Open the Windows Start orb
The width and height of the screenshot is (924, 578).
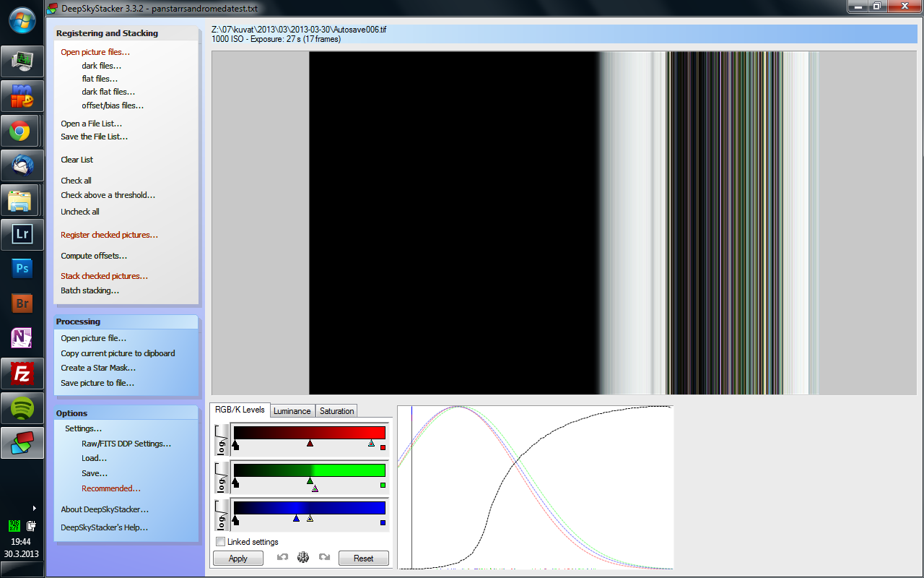coord(22,20)
